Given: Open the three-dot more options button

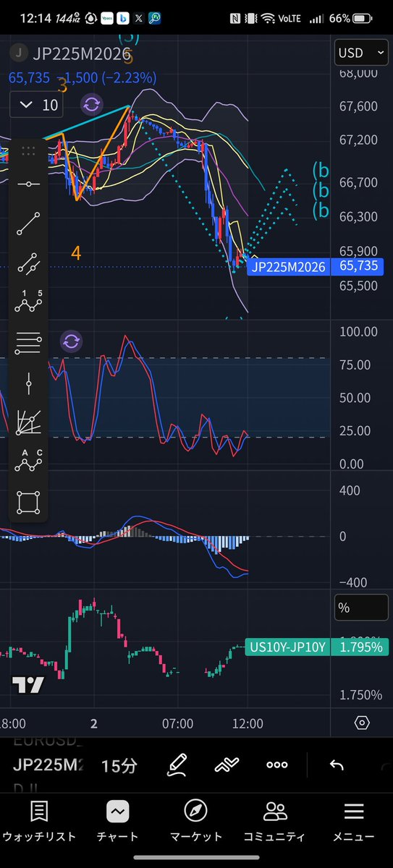Looking at the screenshot, I should pyautogui.click(x=277, y=766).
